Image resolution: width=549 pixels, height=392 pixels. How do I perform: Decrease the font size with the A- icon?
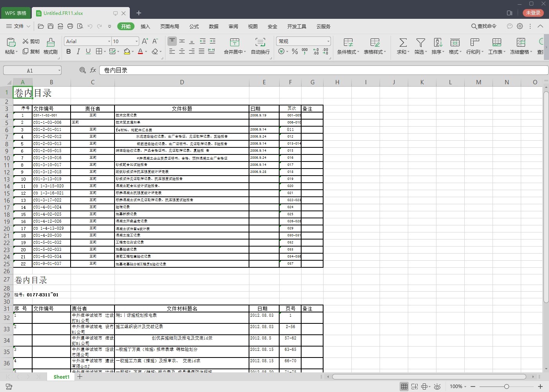[x=155, y=41]
